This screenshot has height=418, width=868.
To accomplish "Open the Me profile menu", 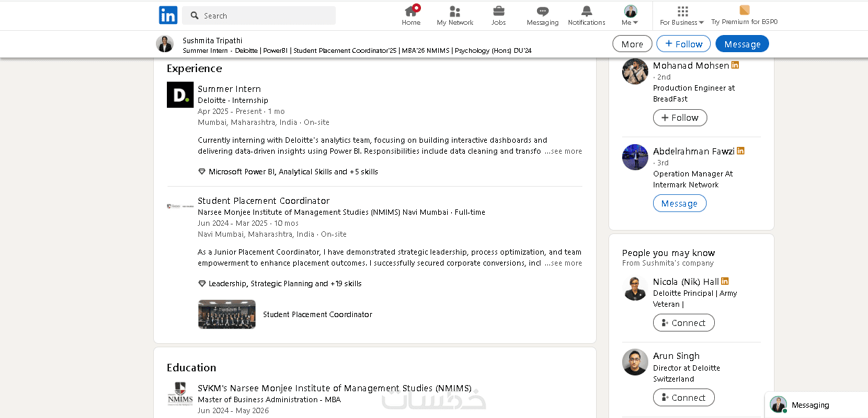I will [x=630, y=15].
